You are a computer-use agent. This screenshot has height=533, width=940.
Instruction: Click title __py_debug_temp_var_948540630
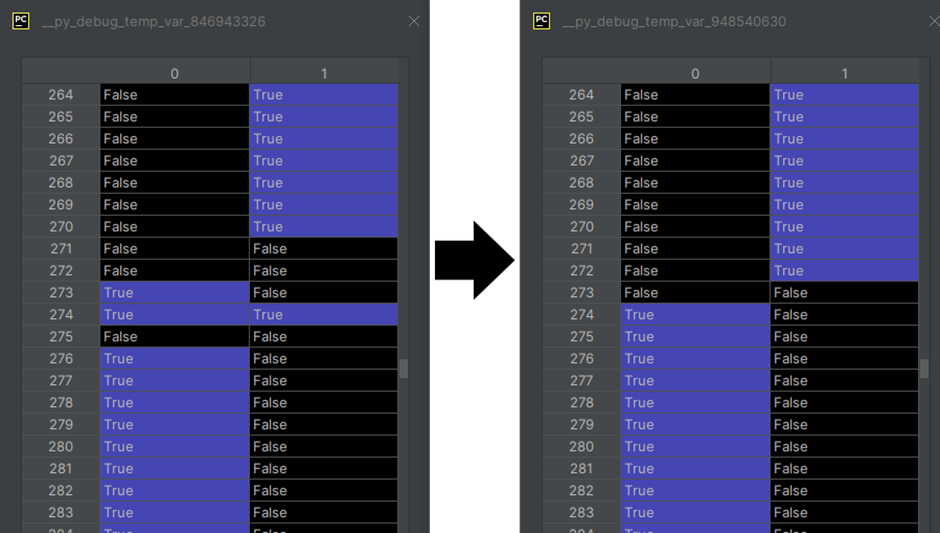[x=674, y=22]
